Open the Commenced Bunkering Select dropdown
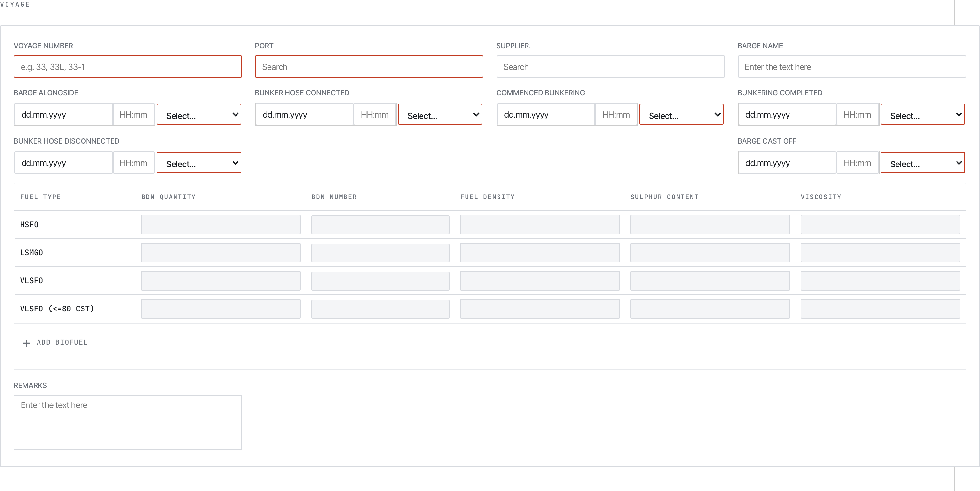The image size is (980, 491). (x=681, y=115)
